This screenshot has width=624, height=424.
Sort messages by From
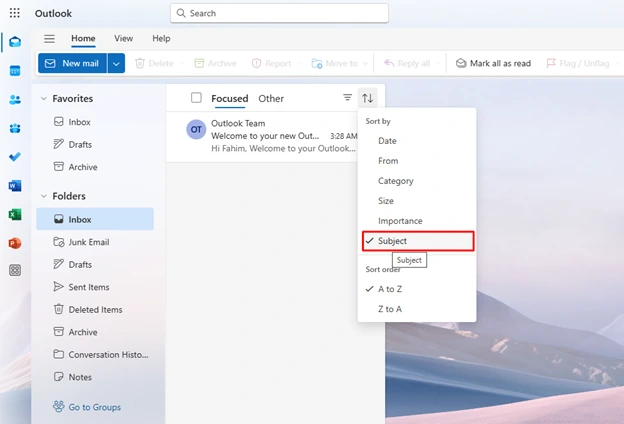[417, 161]
